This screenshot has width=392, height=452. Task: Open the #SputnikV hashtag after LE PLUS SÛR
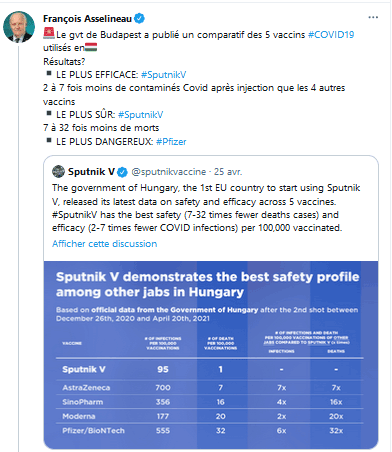pos(141,115)
